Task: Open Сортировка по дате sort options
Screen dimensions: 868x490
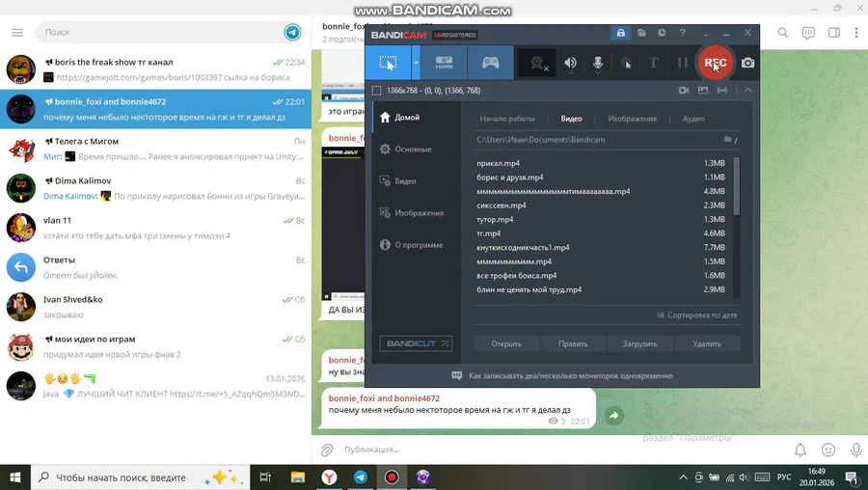Action: [x=697, y=315]
